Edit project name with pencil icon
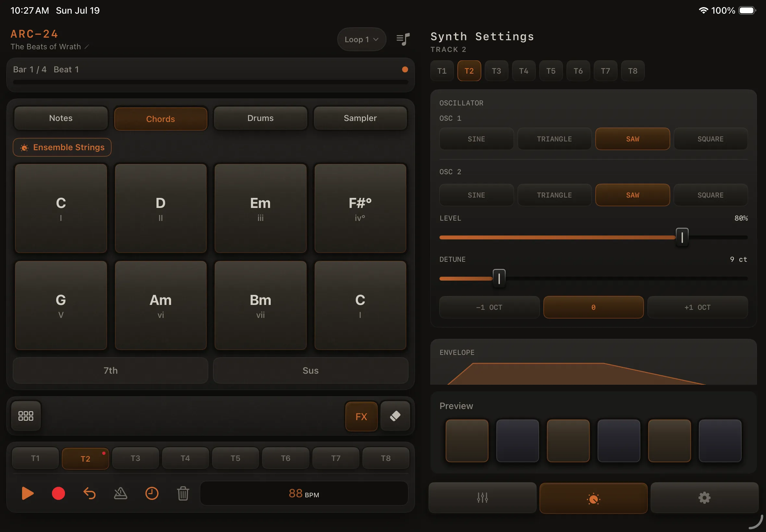This screenshot has height=532, width=766. 87,47
